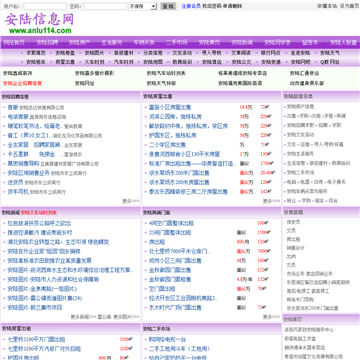The width and height of the screenshot is (360, 360).
Task: Open 二手工地用斗车 listing
Action: point(179,349)
